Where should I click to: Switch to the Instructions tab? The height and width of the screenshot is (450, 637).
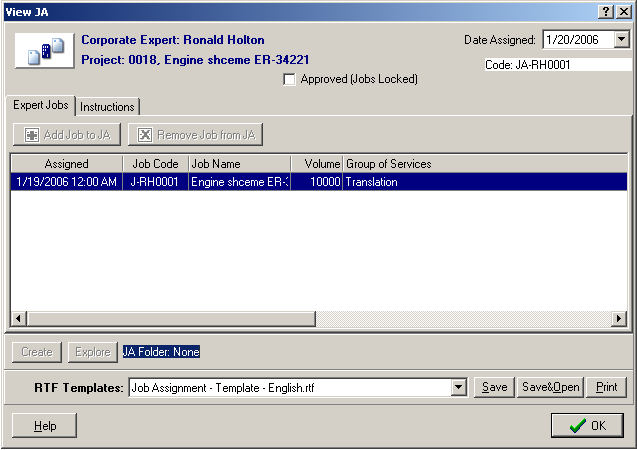click(107, 107)
